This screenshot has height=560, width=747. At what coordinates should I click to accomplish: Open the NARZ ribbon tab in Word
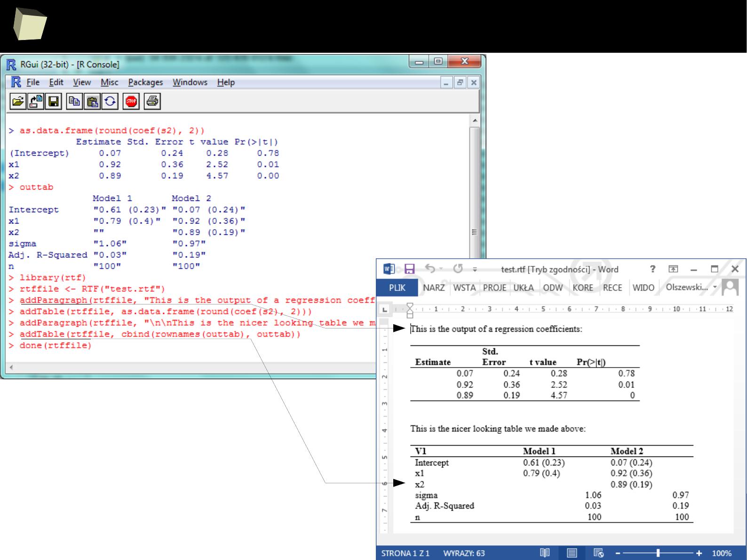pyautogui.click(x=434, y=288)
